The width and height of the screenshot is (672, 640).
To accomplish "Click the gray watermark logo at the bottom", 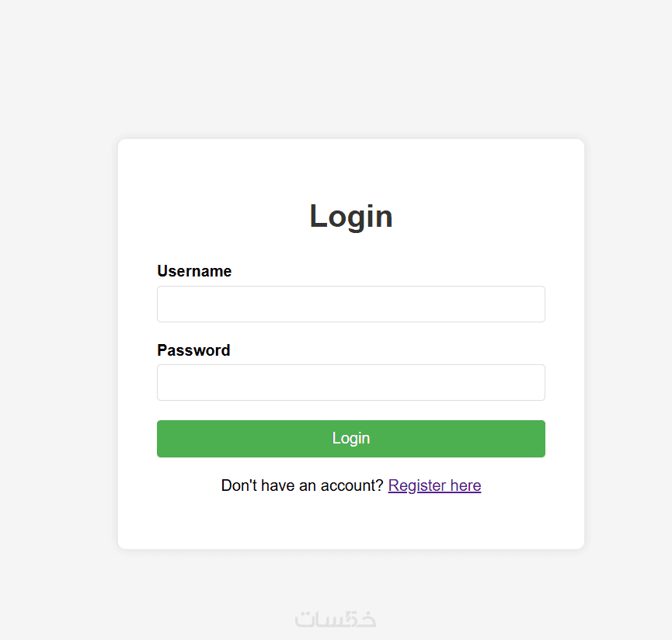I will (x=336, y=619).
